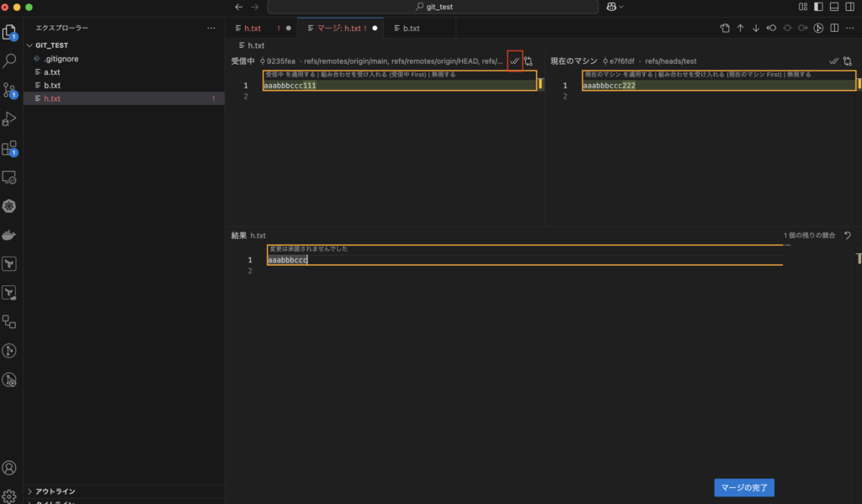This screenshot has width=862, height=504.
Task: Open the Copilot dropdown chevron
Action: 621,7
